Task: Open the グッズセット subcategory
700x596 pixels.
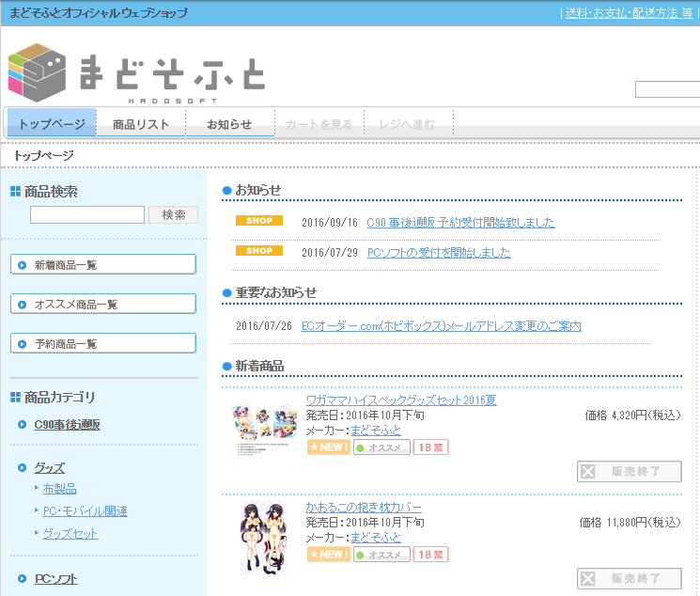Action: click(x=70, y=533)
